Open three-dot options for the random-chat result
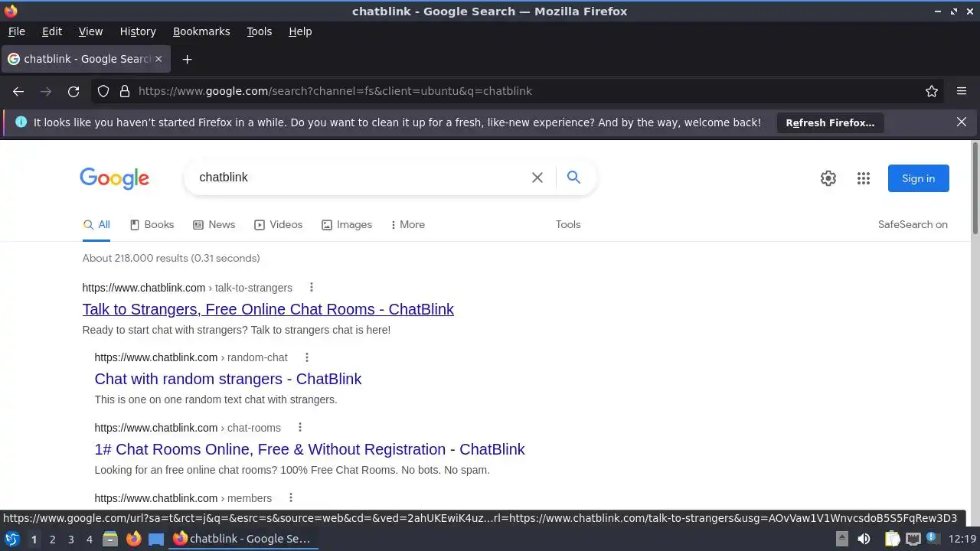 click(x=306, y=357)
